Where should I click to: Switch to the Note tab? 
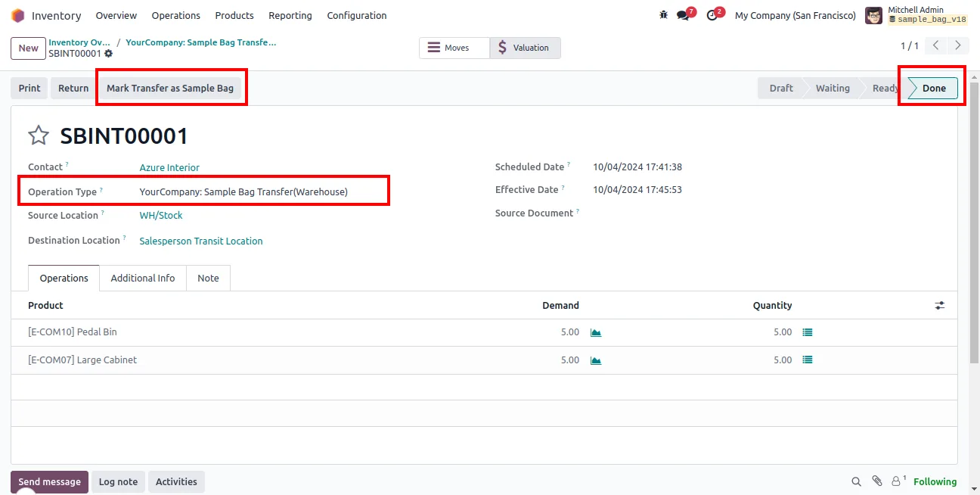208,279
